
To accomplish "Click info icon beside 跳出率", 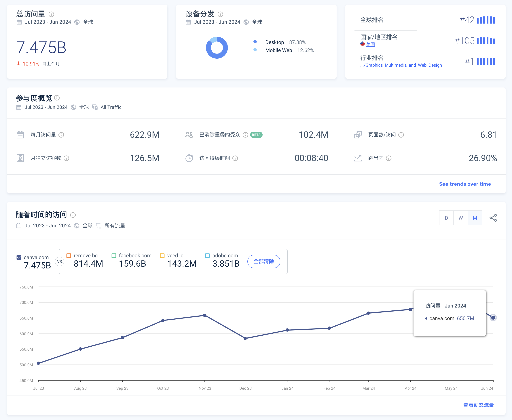I will click(388, 158).
